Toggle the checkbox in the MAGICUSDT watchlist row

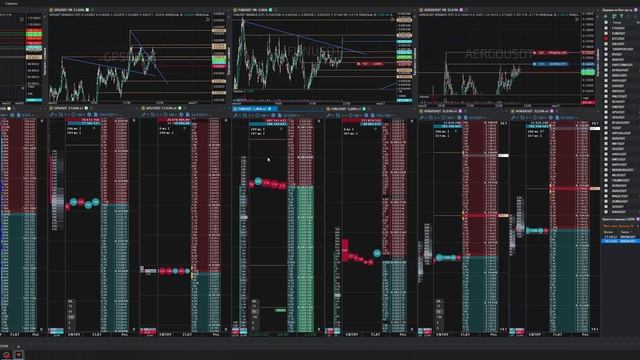coord(606,196)
